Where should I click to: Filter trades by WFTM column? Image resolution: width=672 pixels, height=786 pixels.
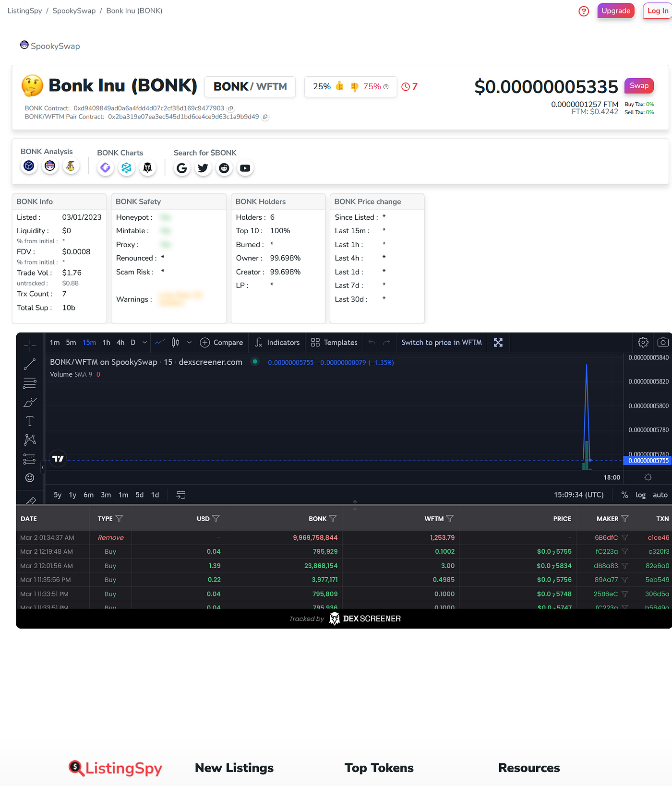[x=450, y=518]
